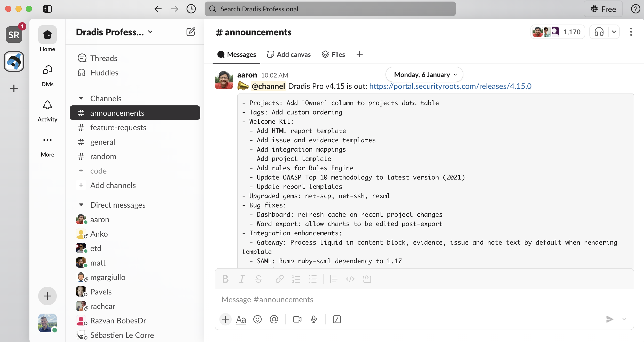Viewport: 644px width, 342px height.
Task: Click the mention at-sign icon in composer
Action: [x=274, y=319]
